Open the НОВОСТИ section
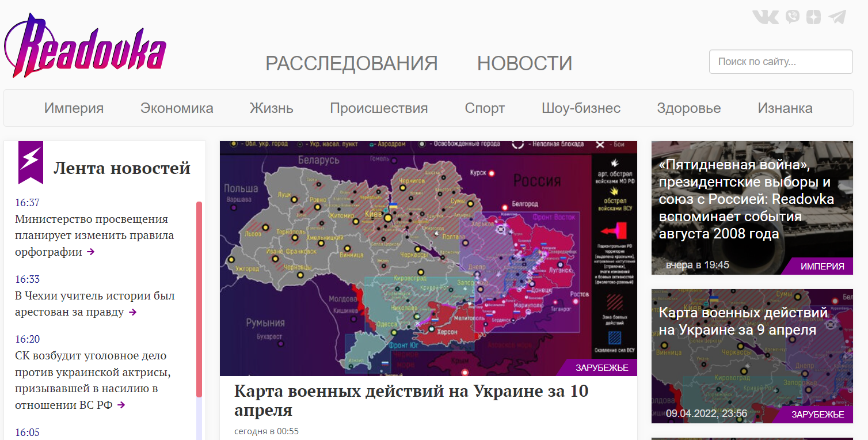 point(524,63)
